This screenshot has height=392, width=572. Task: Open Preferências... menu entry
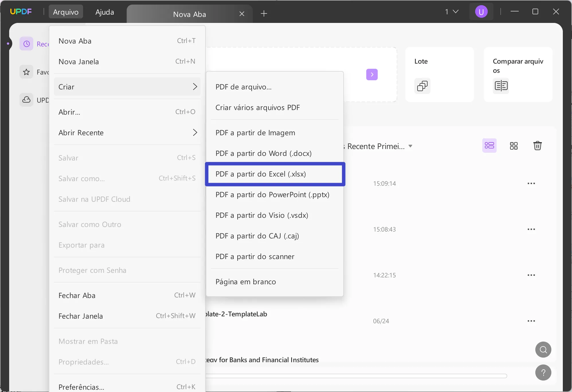click(x=127, y=387)
